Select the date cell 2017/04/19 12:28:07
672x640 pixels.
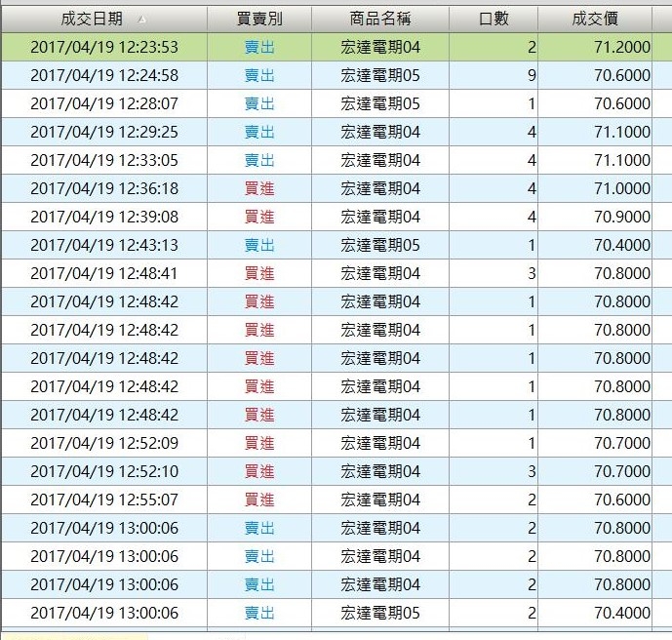click(104, 103)
